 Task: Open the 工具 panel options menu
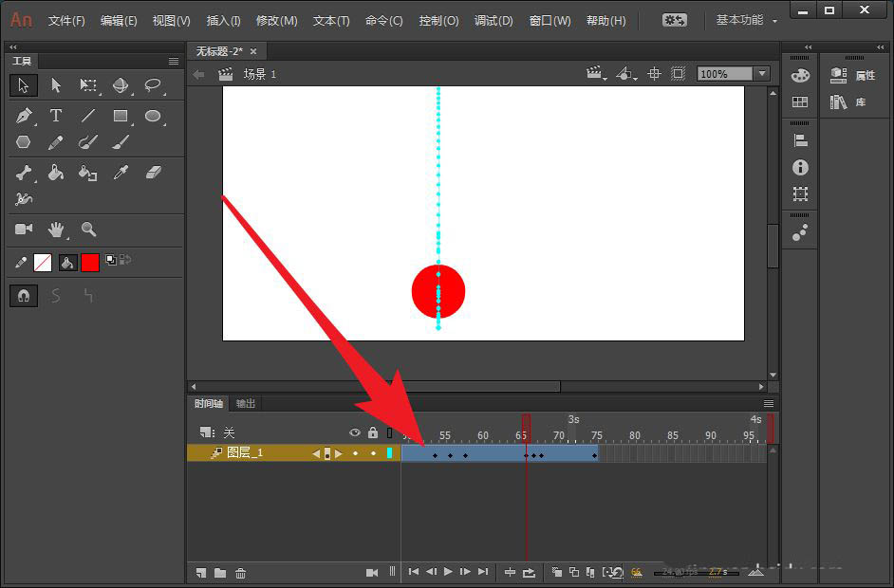point(174,61)
